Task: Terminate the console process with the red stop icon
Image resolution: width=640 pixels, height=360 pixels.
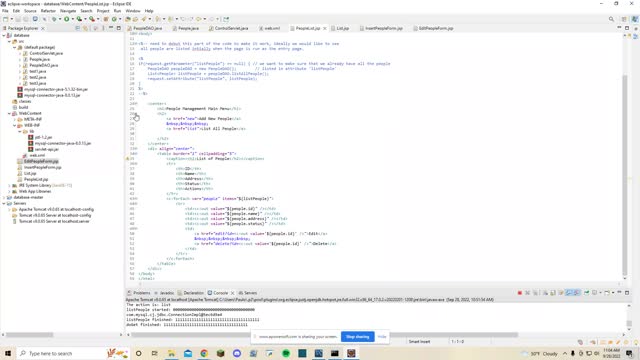Action: pos(520,293)
